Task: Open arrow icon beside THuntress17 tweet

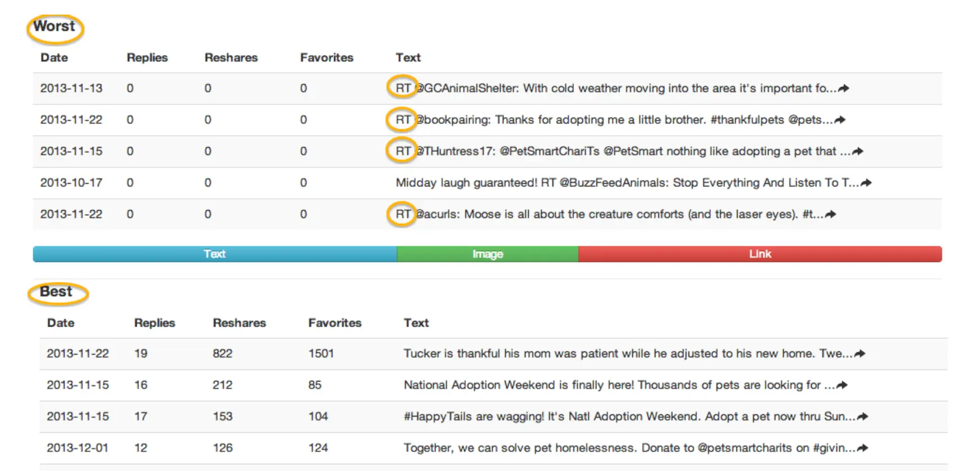Action: 857,151
